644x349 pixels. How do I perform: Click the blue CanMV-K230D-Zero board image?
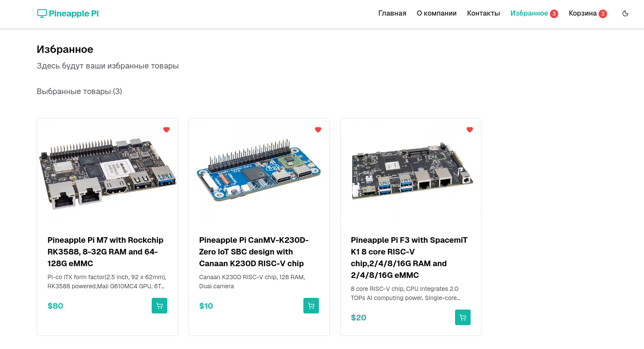tap(259, 171)
